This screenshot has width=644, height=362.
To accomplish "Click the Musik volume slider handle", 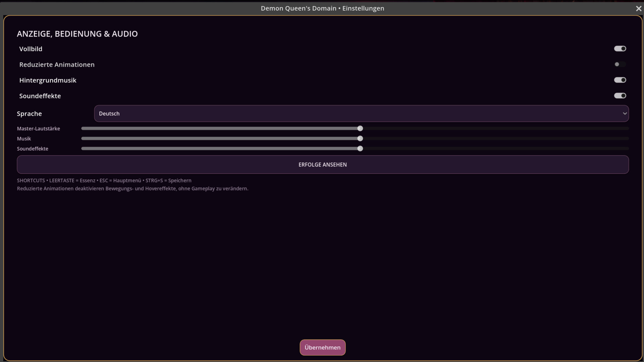I will 360,139.
